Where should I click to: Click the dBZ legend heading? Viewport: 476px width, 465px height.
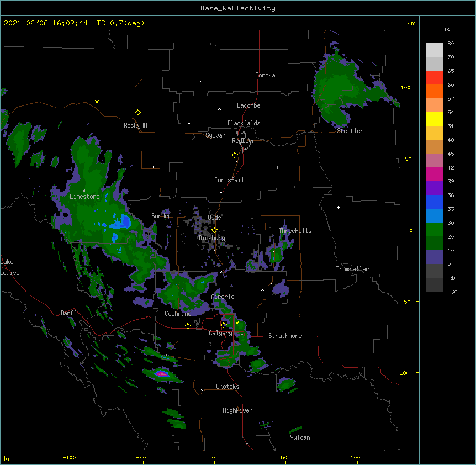(x=447, y=29)
